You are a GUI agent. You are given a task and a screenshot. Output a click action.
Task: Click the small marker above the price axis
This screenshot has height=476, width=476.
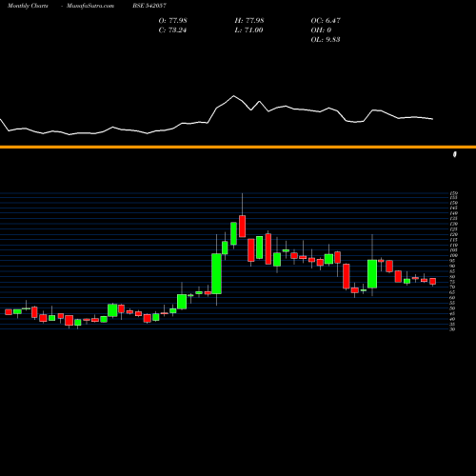[x=455, y=154]
